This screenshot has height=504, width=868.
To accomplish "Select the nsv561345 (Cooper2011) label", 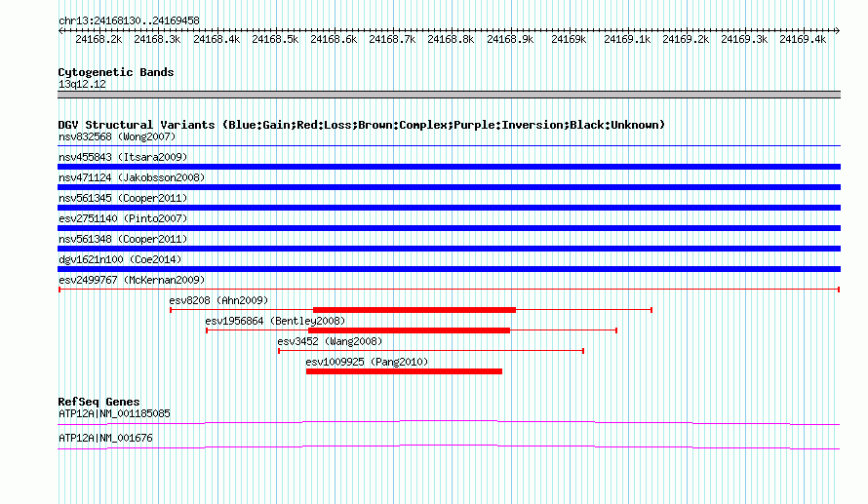I will (123, 198).
